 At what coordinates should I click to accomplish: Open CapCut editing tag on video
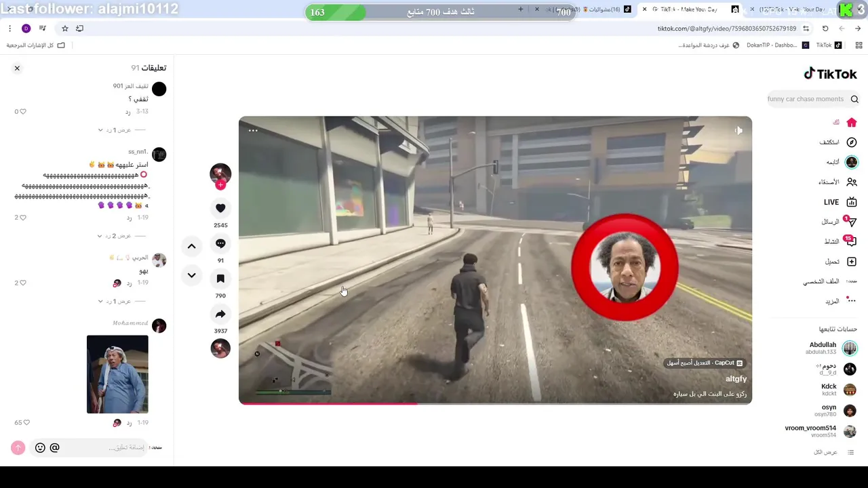(705, 363)
